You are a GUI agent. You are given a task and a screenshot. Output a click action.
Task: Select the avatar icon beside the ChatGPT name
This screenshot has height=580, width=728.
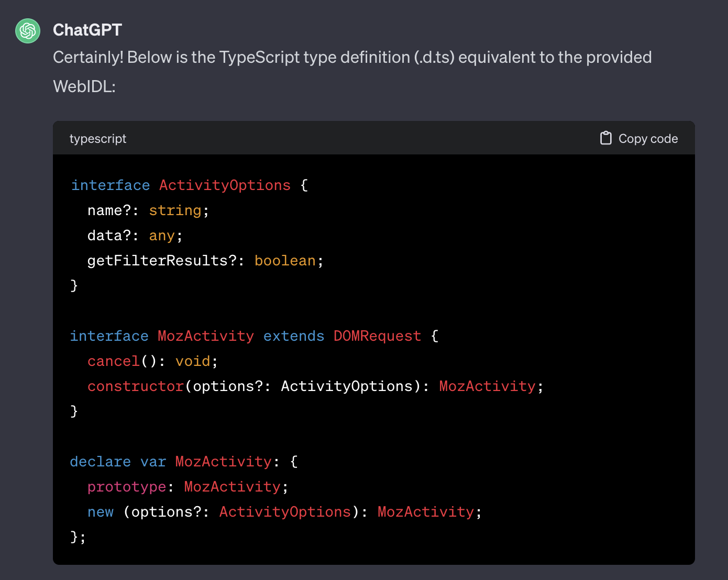coord(27,31)
